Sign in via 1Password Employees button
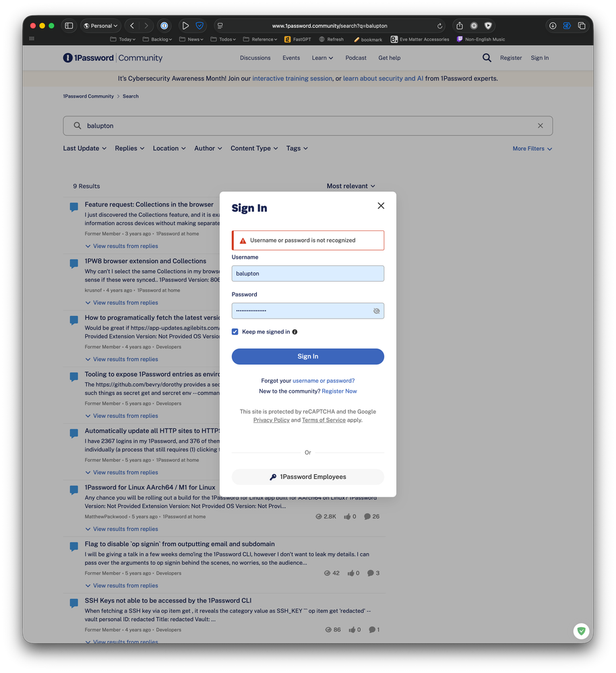Viewport: 616px width, 673px height. 308,477
